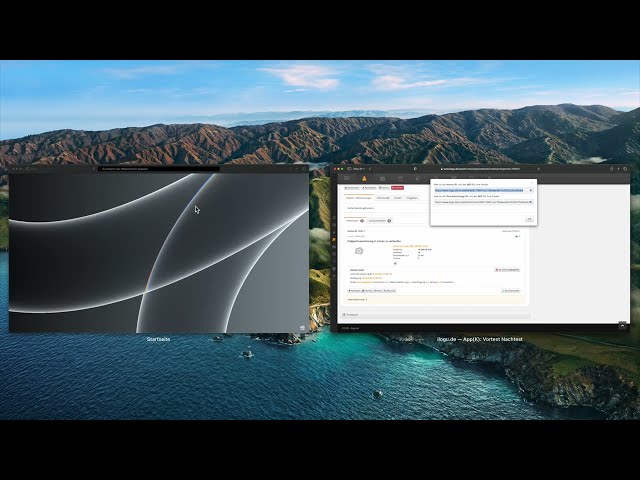The height and width of the screenshot is (480, 640).
Task: Go back in the ilogu Safari window
Action: [370, 169]
